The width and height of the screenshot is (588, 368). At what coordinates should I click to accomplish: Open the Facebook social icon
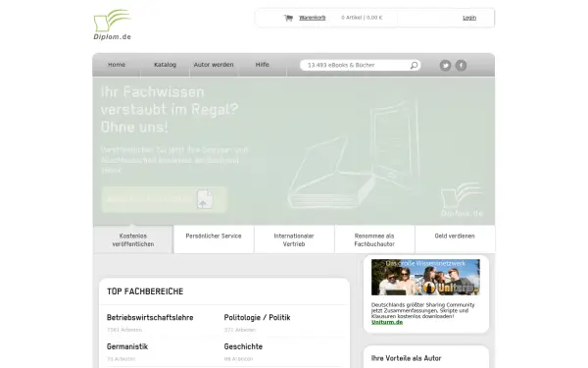tap(461, 66)
